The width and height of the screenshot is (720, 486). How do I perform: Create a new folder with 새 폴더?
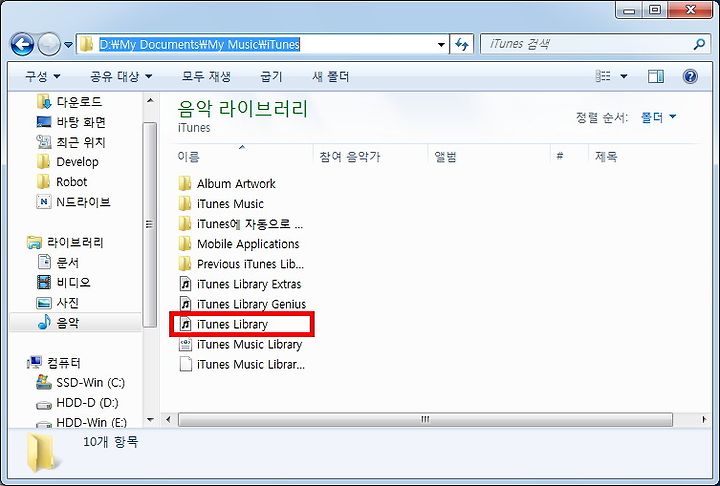331,76
